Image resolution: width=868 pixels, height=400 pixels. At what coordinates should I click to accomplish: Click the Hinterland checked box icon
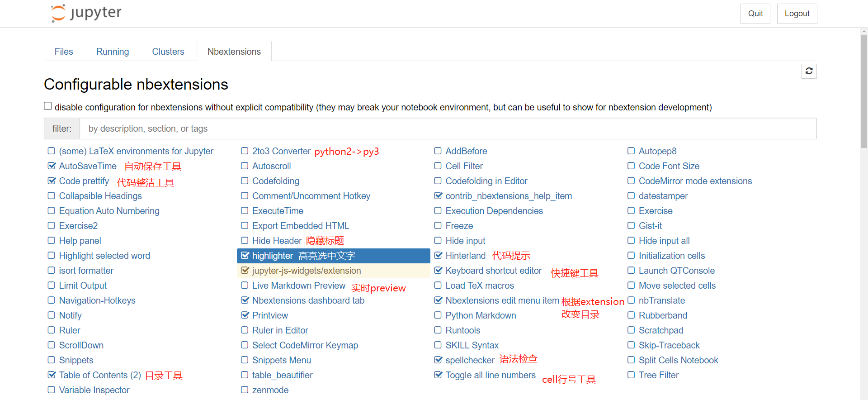[x=438, y=256]
